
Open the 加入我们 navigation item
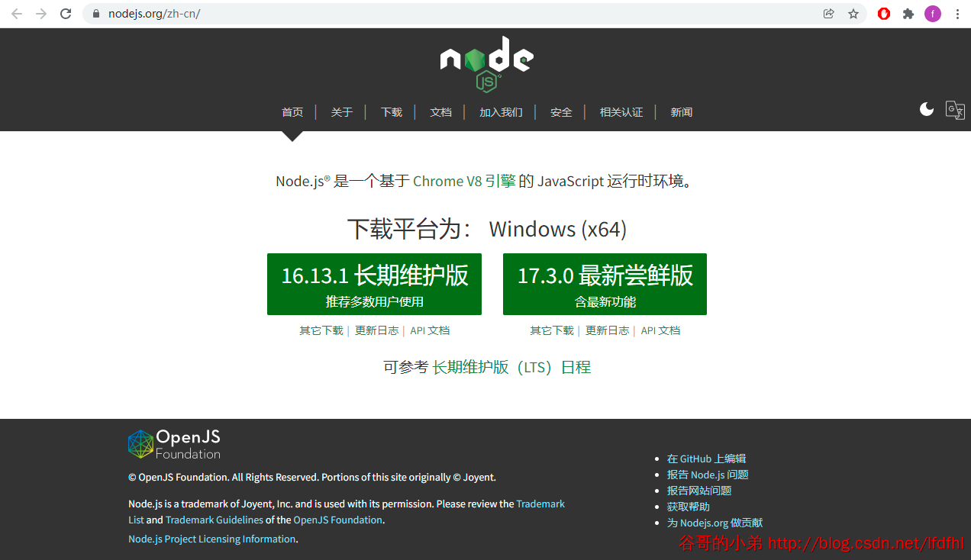pyautogui.click(x=501, y=112)
